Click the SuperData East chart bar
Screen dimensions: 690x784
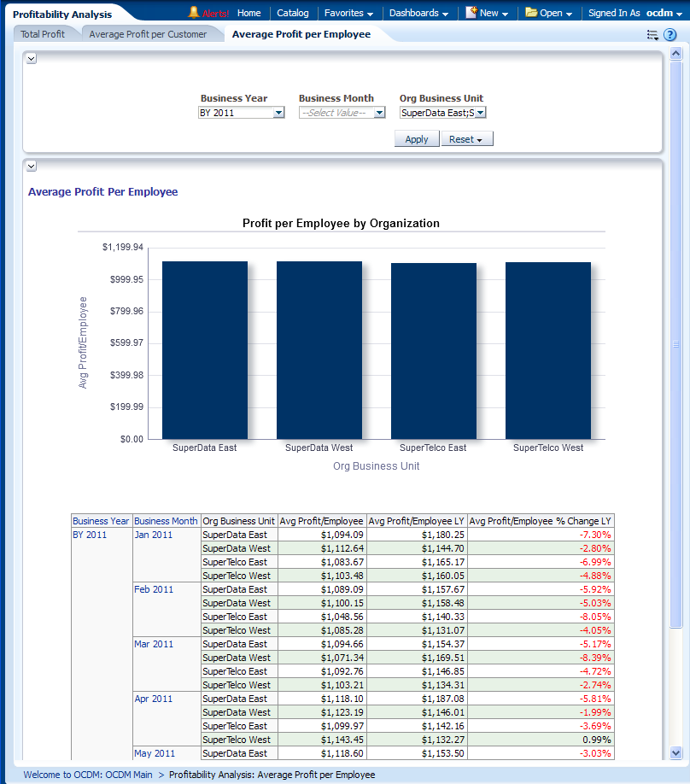point(204,350)
